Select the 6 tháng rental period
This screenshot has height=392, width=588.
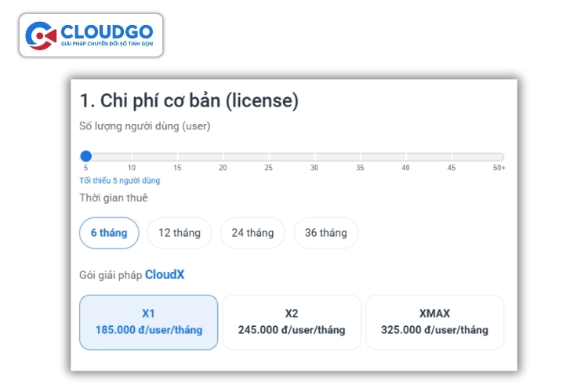pos(109,233)
